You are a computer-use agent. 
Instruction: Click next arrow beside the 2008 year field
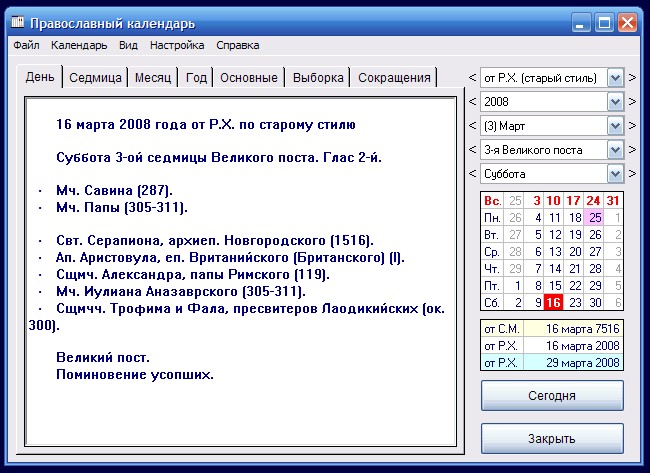(632, 102)
